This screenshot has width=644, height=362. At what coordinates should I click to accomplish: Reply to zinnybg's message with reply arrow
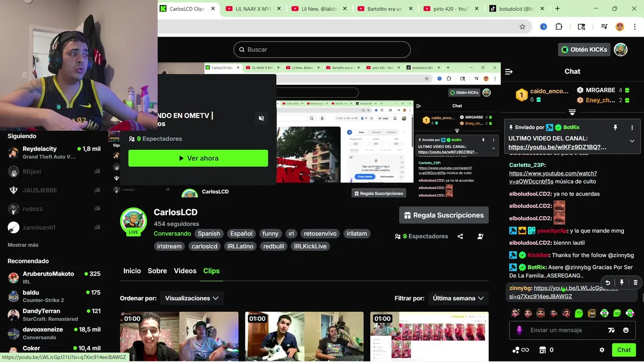click(x=608, y=283)
